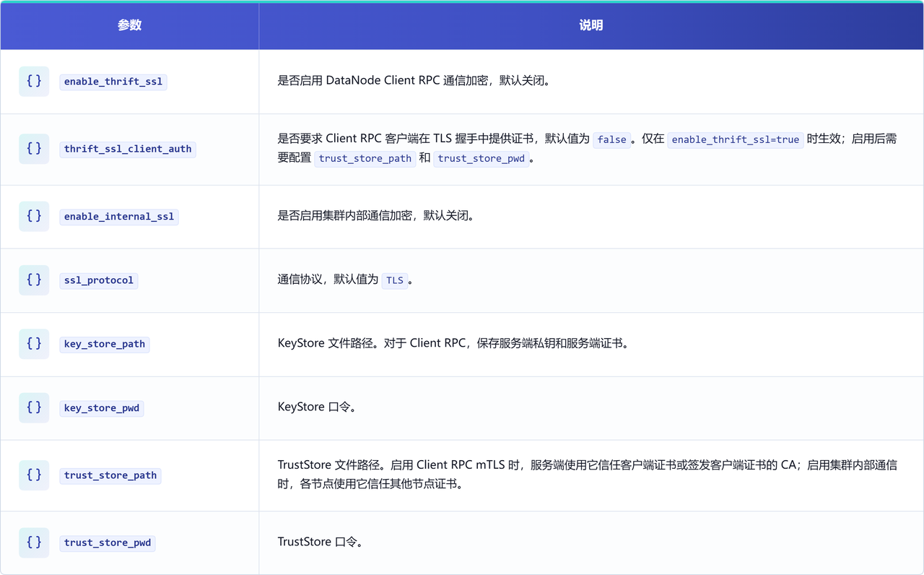
Task: Click the inline code value false
Action: (612, 139)
